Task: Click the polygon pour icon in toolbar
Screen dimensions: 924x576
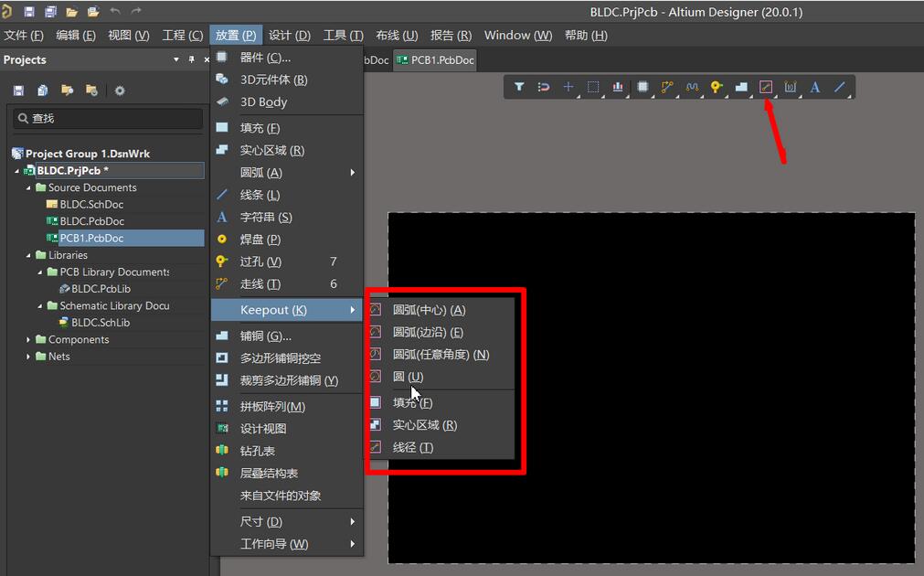Action: [741, 87]
